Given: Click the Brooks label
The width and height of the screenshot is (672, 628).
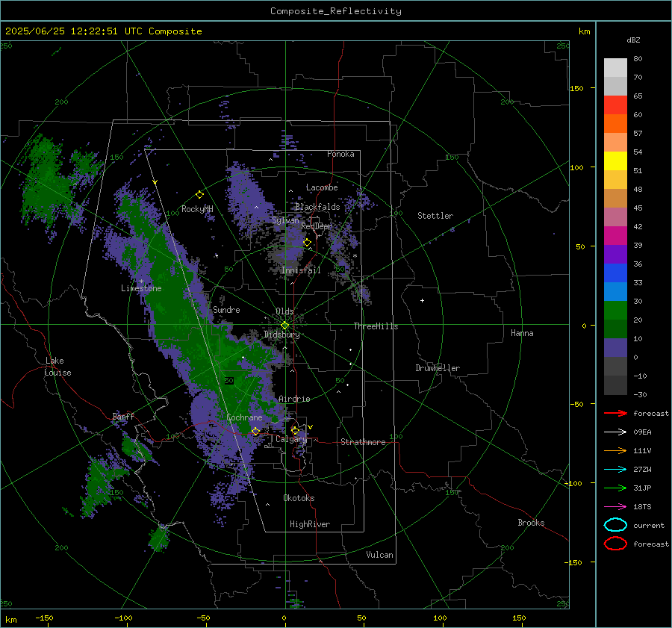Looking at the screenshot, I should tap(531, 523).
